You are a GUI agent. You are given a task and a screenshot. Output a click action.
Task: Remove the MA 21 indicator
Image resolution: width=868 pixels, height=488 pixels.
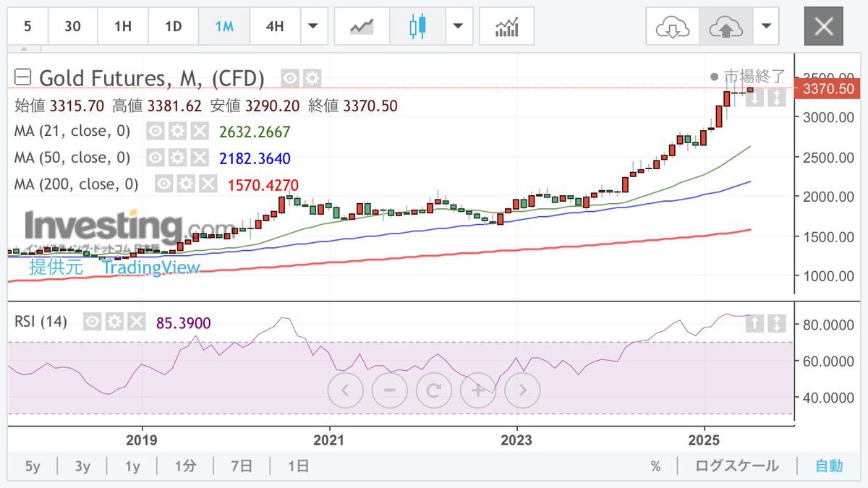pyautogui.click(x=199, y=131)
